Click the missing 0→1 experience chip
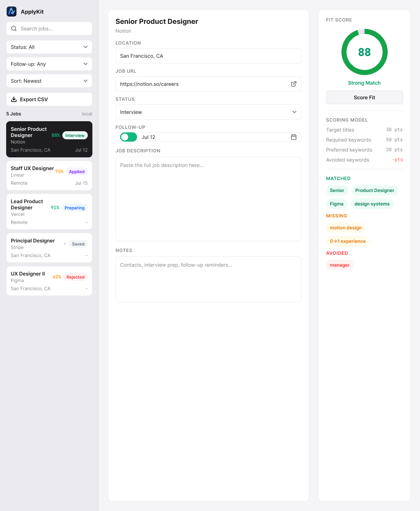 point(348,241)
